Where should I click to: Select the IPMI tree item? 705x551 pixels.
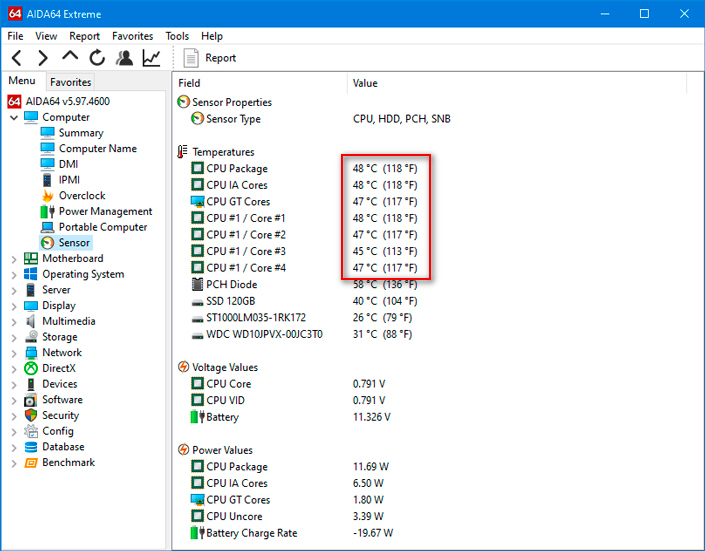click(x=69, y=180)
